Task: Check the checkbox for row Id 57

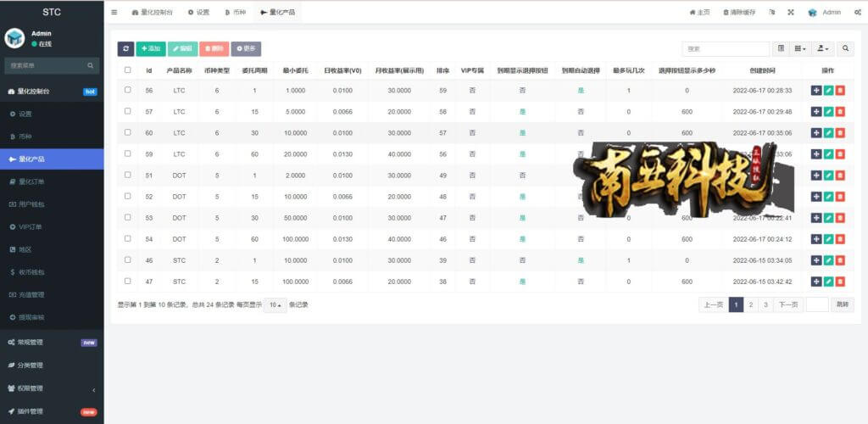Action: click(x=128, y=111)
